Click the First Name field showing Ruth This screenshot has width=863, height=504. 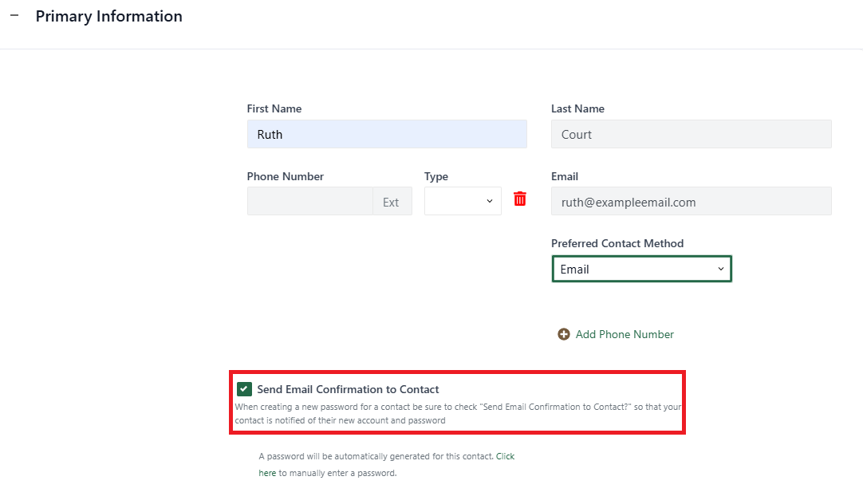387,134
